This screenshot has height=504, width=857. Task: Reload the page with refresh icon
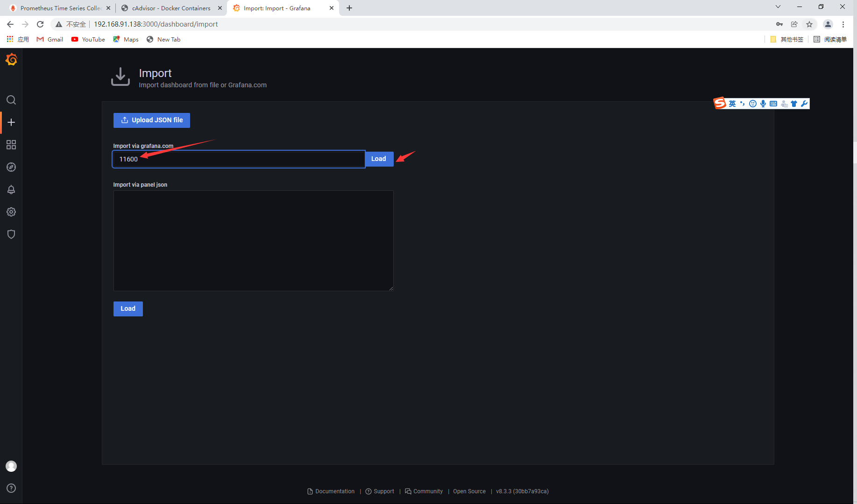tap(40, 24)
